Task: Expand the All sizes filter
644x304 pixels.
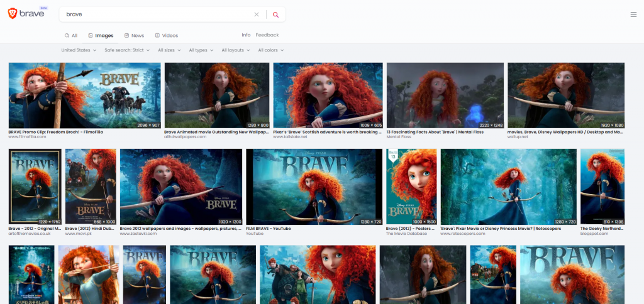Action: click(x=169, y=50)
